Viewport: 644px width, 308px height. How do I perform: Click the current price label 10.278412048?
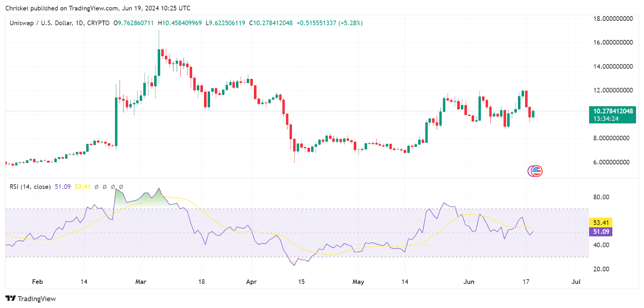pyautogui.click(x=613, y=111)
